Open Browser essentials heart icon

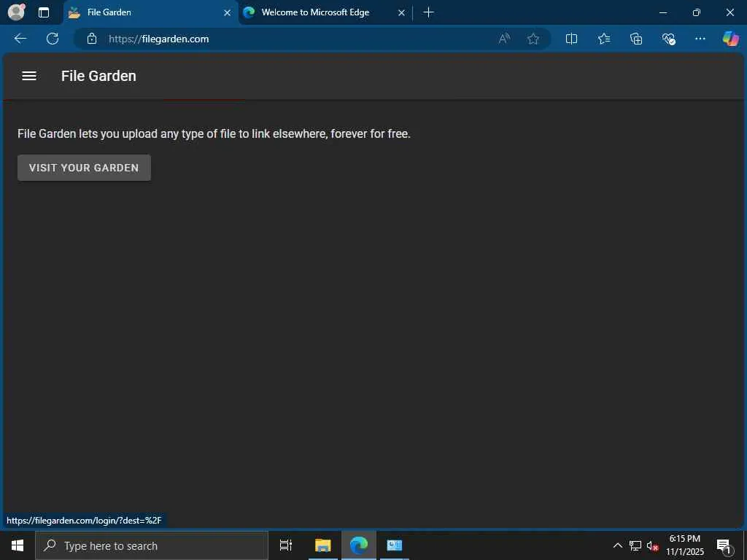[x=668, y=39]
